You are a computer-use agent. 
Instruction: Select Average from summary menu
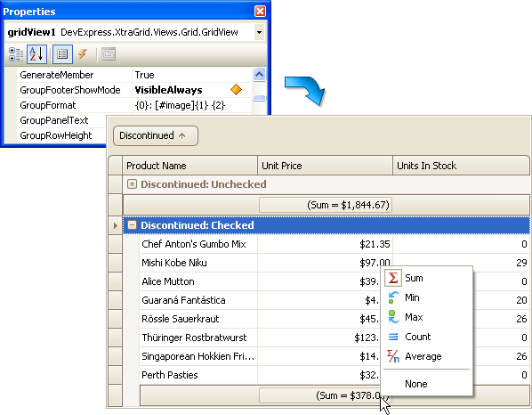pos(423,356)
